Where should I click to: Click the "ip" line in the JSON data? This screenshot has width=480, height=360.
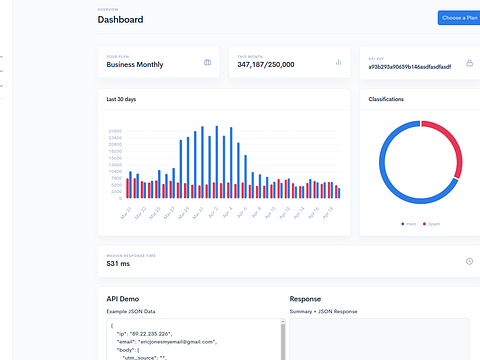144,334
